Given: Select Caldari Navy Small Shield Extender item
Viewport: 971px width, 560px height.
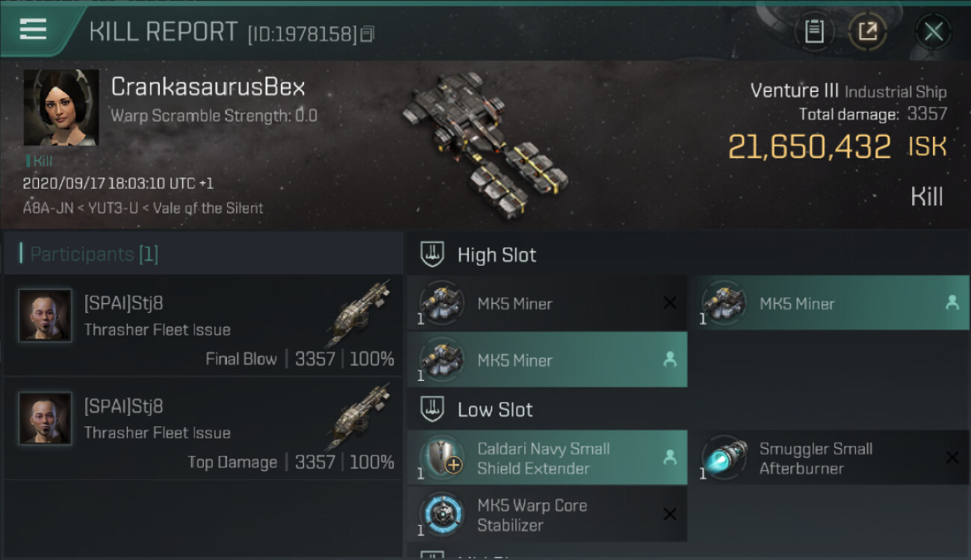Looking at the screenshot, I should pyautogui.click(x=547, y=458).
